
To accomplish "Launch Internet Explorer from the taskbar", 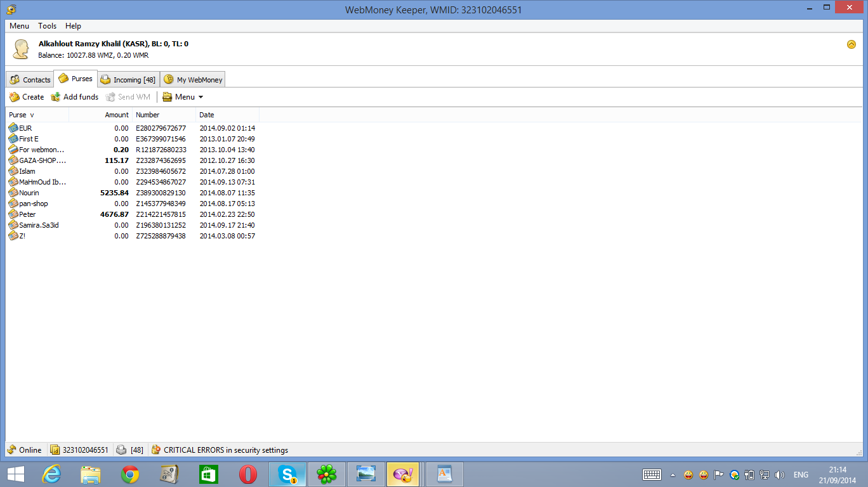I will coord(51,474).
